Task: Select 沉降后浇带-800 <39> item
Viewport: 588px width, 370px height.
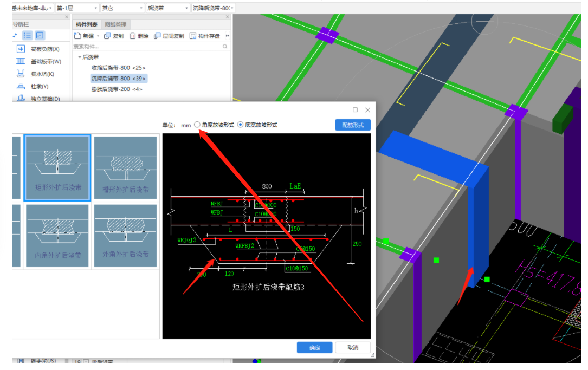Action: tap(119, 79)
